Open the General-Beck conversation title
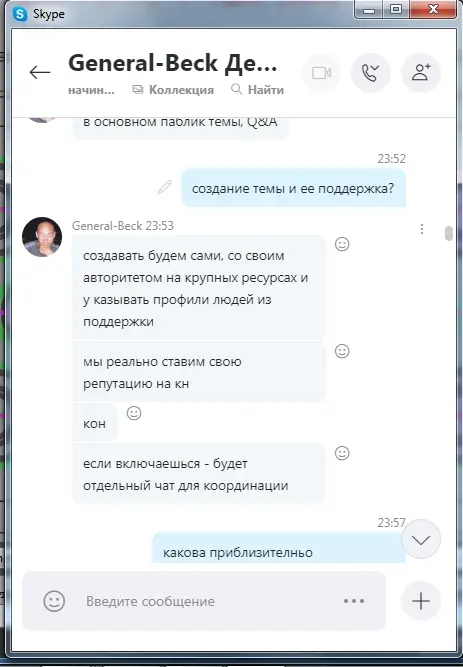This screenshot has width=463, height=667. (x=173, y=63)
